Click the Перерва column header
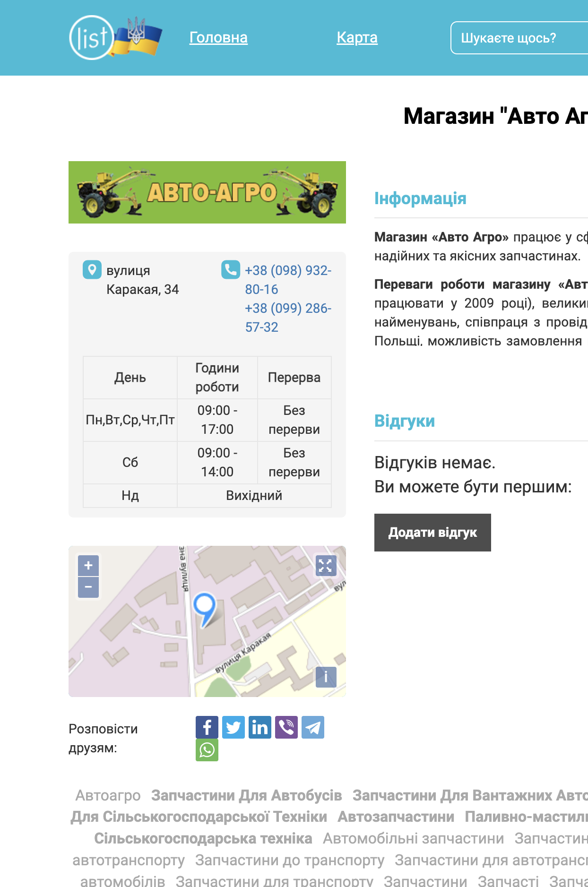Screen dimensions: 588x887 pyautogui.click(x=294, y=378)
